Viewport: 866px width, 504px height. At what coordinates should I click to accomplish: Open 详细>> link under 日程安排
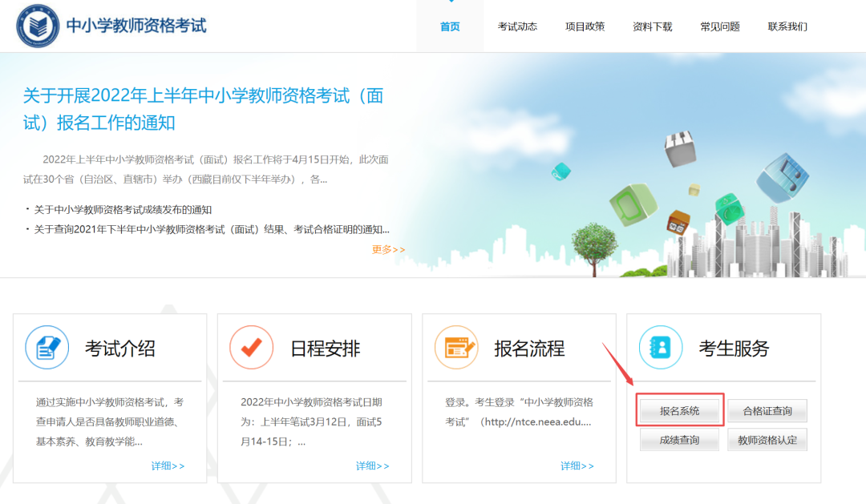(373, 466)
